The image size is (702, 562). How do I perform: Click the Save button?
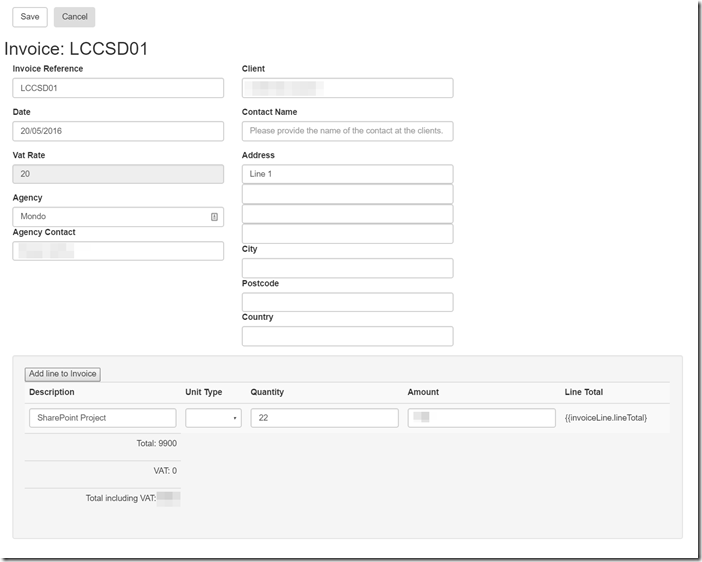(x=30, y=17)
